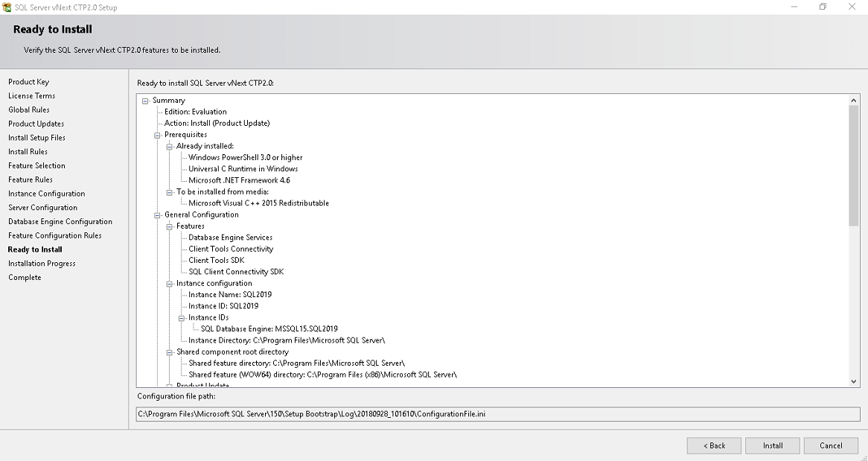Go to the Feature Selection step
The height and width of the screenshot is (461, 868).
36,165
